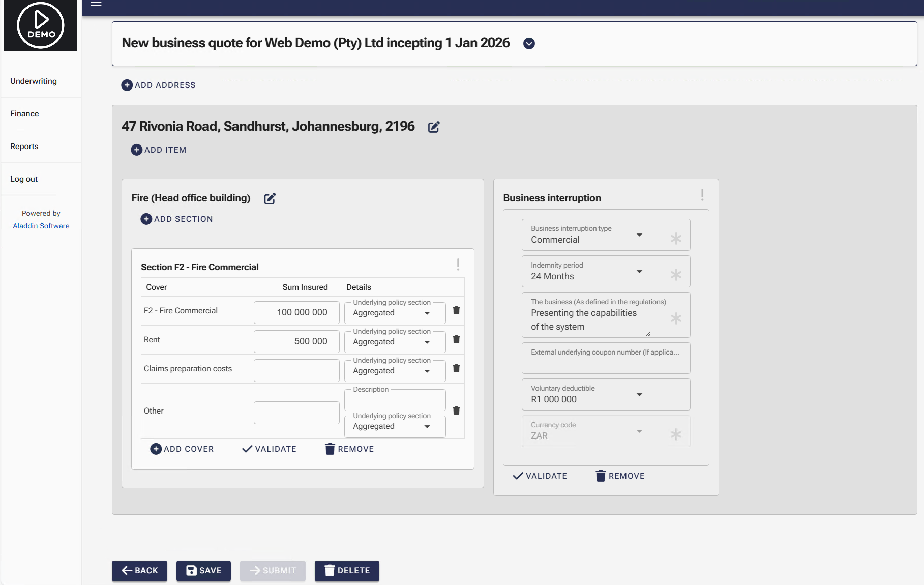
Task: Edit the 47 Rivonia Road address
Action: coord(433,127)
